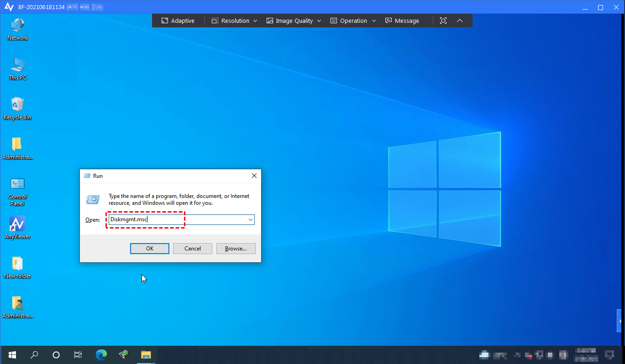The width and height of the screenshot is (625, 364).
Task: Collapse the AnyViewer toolbar with the up chevron
Action: (x=460, y=21)
